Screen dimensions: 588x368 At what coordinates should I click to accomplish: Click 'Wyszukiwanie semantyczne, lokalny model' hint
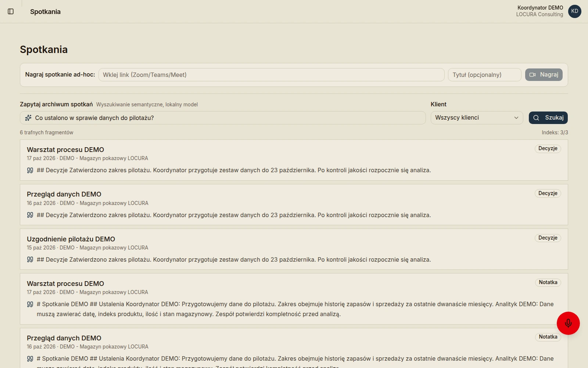(x=147, y=105)
